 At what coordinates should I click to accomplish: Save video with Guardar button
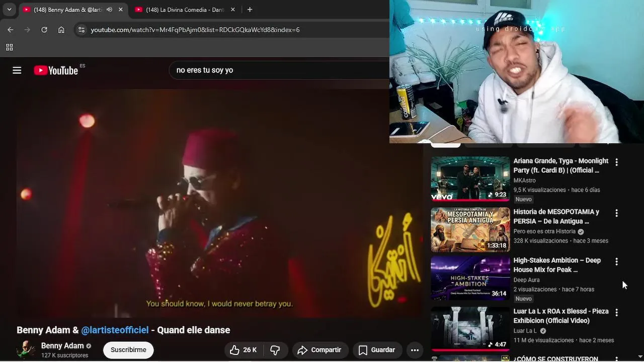pos(377,350)
